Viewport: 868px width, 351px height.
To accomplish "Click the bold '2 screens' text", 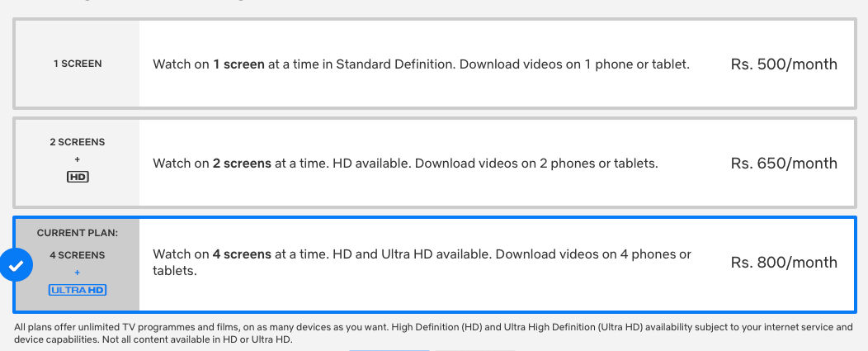I will (242, 164).
